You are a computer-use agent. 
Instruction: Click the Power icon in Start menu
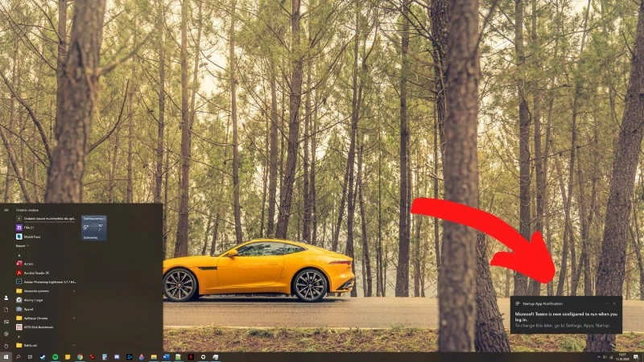pyautogui.click(x=6, y=346)
